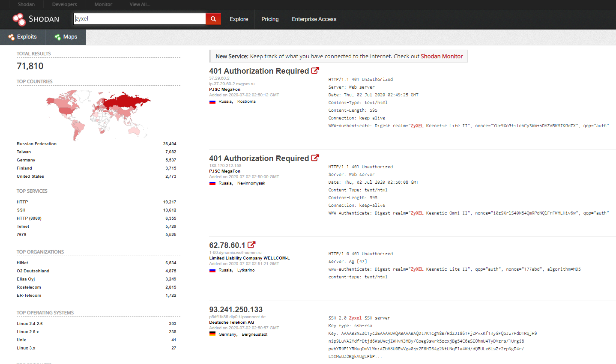The image size is (616, 364).
Task: Filter by Finland country
Action: coord(24,168)
